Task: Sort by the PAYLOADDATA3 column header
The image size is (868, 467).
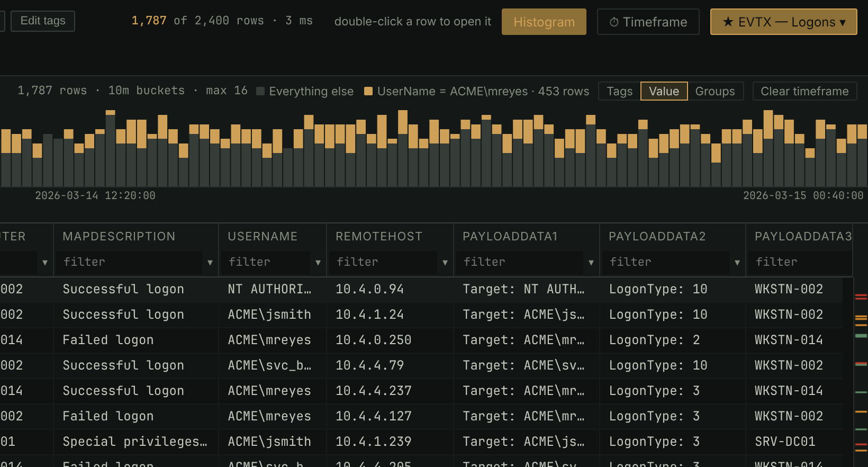Action: pyautogui.click(x=803, y=237)
